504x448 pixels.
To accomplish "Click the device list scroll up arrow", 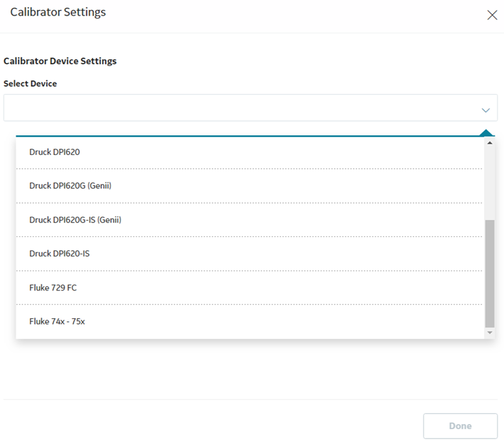I will tap(490, 142).
